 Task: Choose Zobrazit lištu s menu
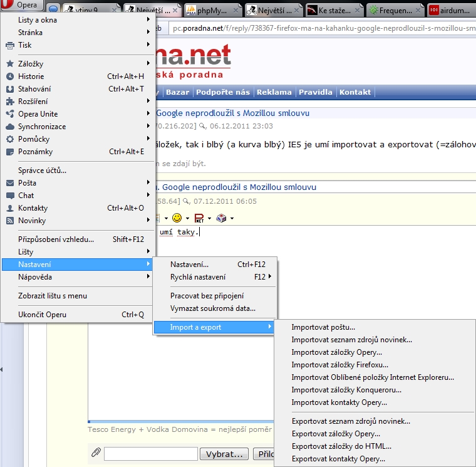pos(78,296)
